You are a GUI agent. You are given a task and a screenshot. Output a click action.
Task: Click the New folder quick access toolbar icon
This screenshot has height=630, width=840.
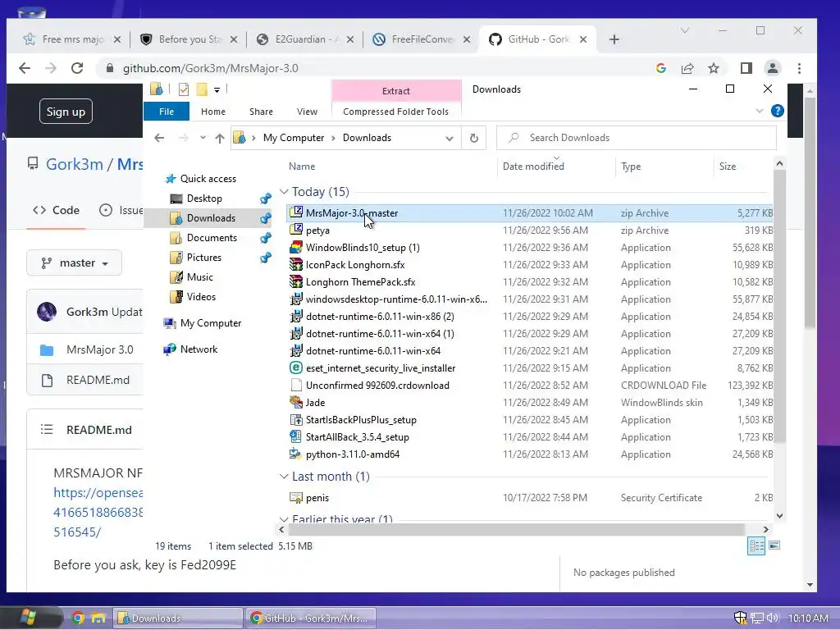pos(202,89)
